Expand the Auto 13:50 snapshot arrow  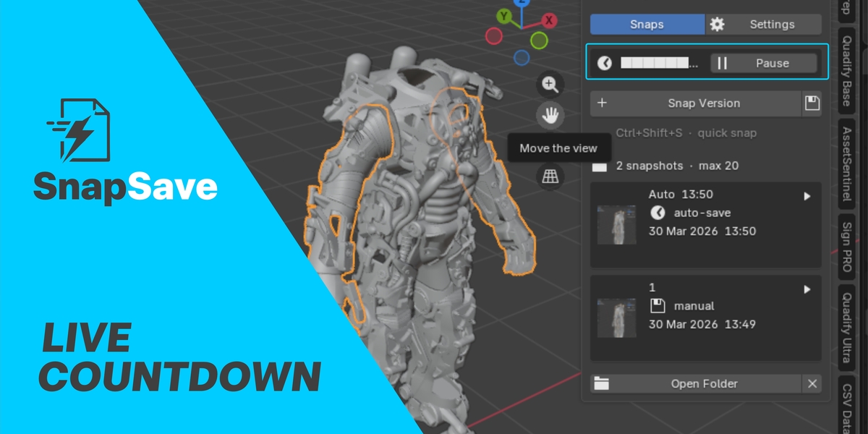(807, 196)
